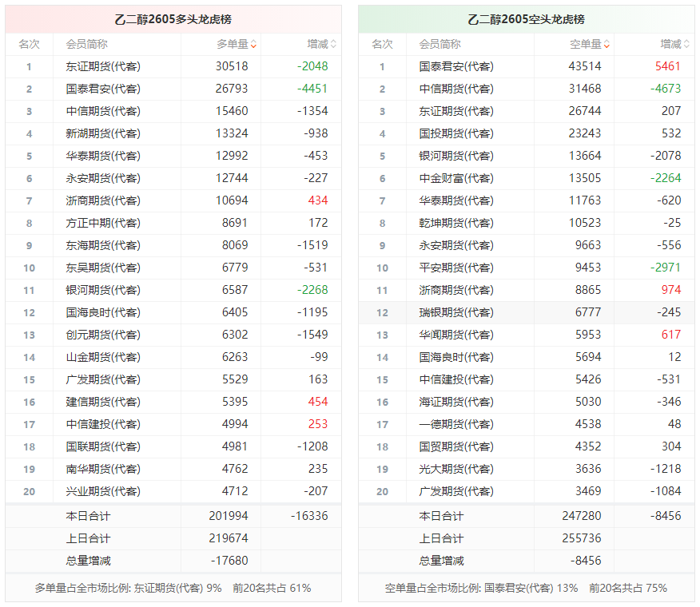Select 东海期货(代客) row name

[x=103, y=245]
